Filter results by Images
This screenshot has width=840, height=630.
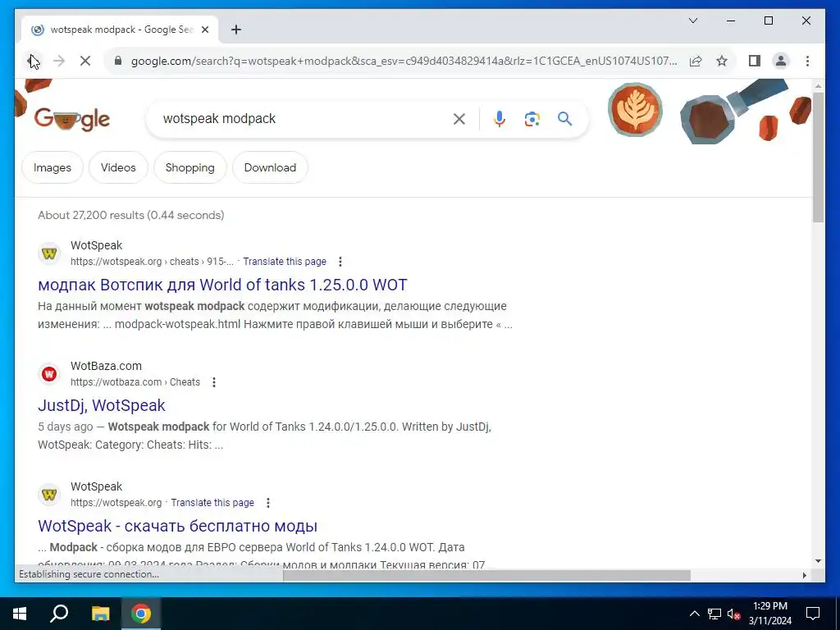(x=52, y=167)
